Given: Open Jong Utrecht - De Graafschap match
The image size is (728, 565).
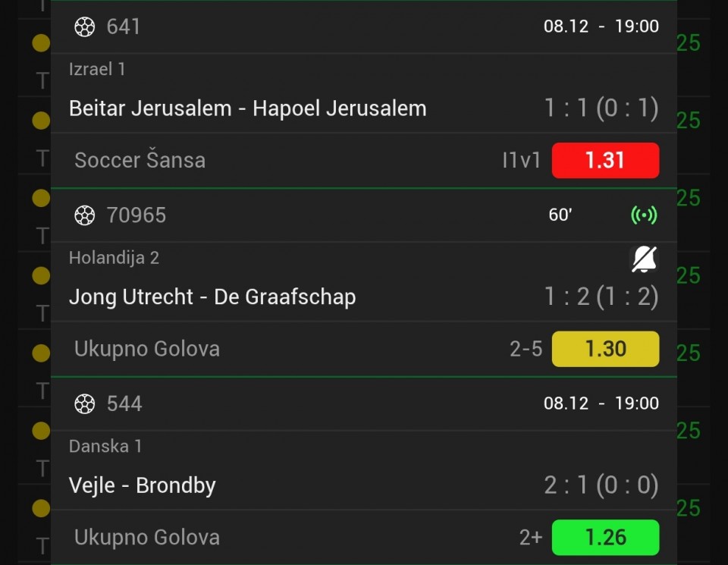Looking at the screenshot, I should [212, 297].
